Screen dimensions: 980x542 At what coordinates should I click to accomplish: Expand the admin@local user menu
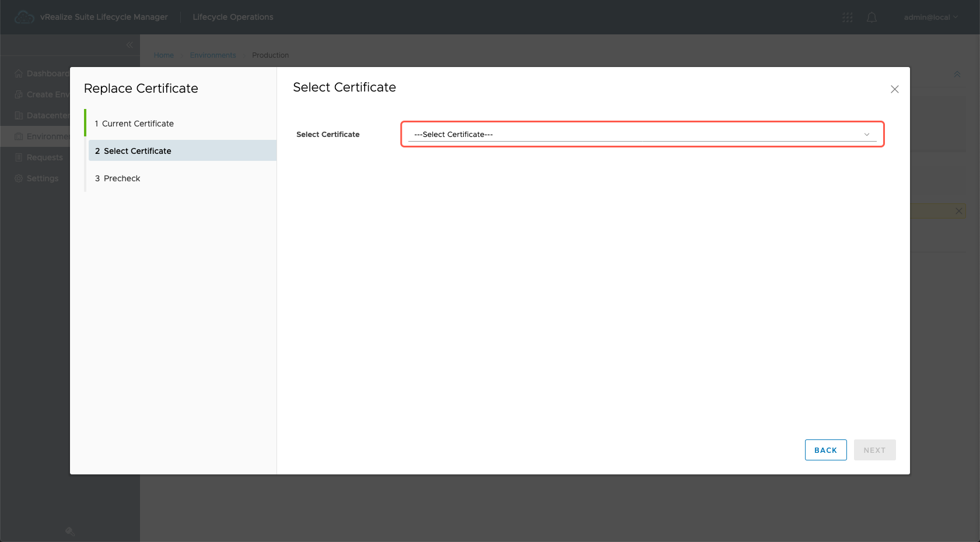930,17
